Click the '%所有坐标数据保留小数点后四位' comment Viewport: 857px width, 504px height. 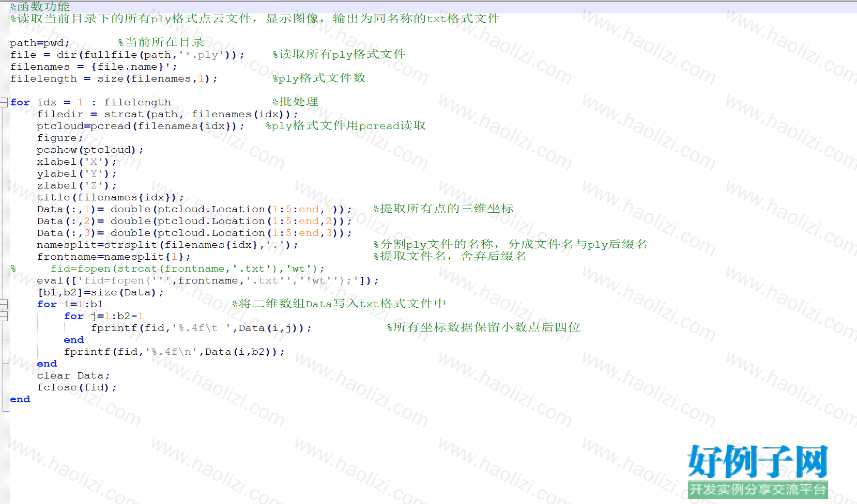484,327
